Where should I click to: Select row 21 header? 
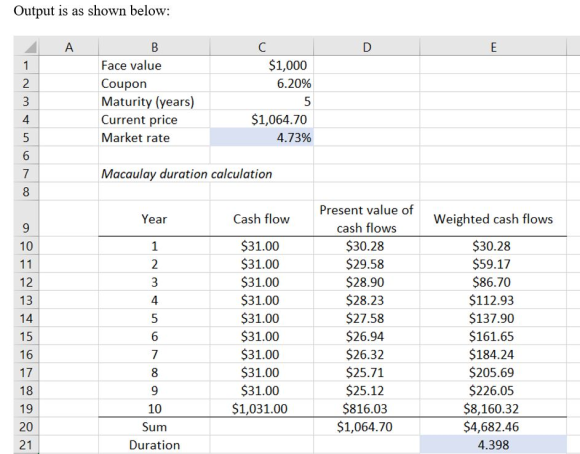pyautogui.click(x=26, y=445)
